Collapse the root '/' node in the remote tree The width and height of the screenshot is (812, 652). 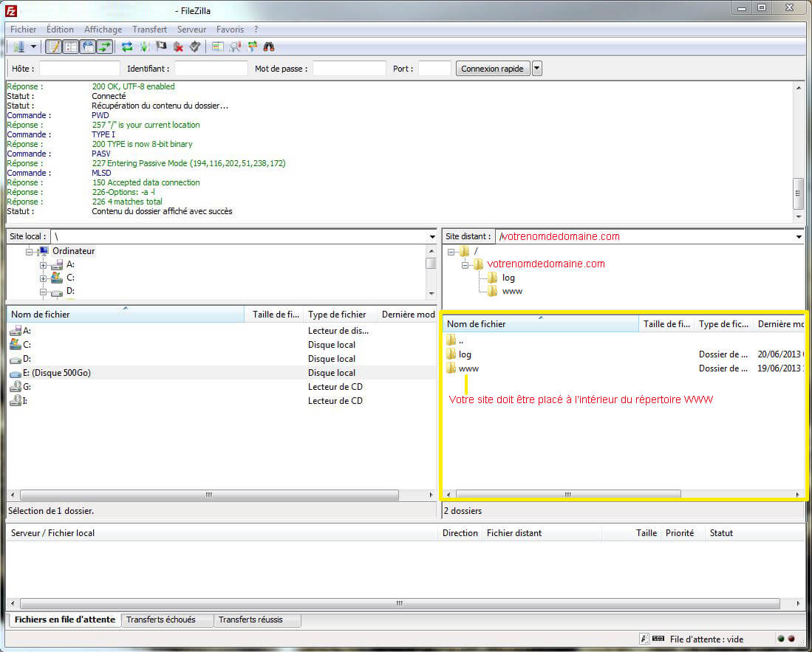click(451, 252)
